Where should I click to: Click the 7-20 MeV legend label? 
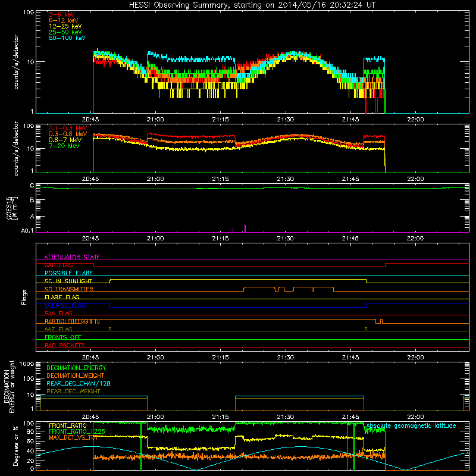pos(64,146)
